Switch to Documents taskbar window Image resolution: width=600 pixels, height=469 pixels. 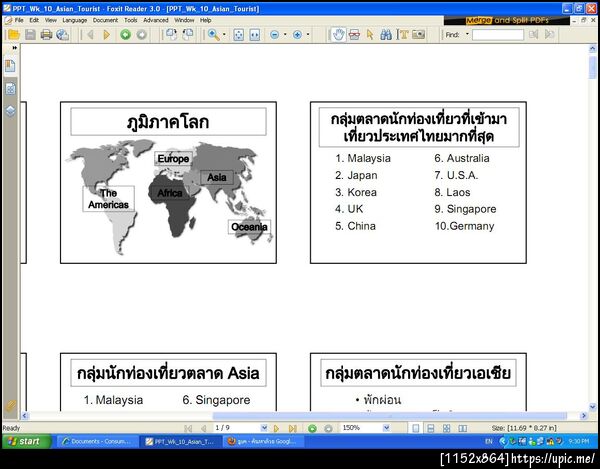coord(96,441)
